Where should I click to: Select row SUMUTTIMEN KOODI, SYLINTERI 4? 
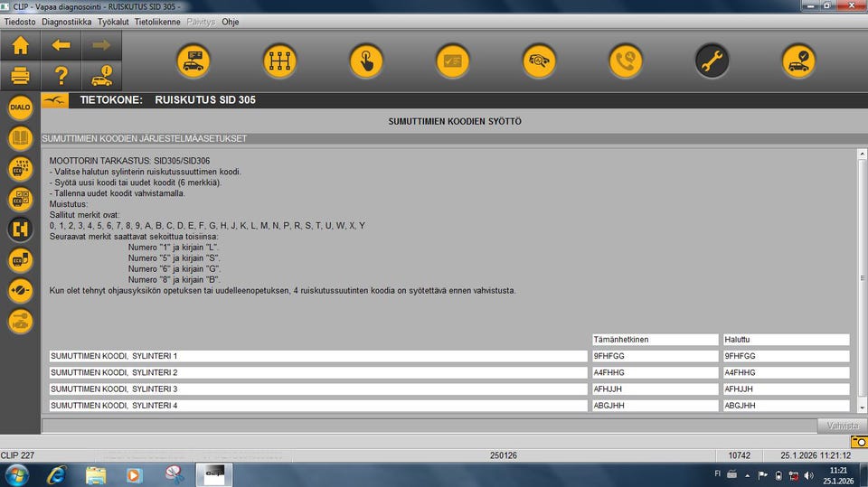click(x=318, y=406)
